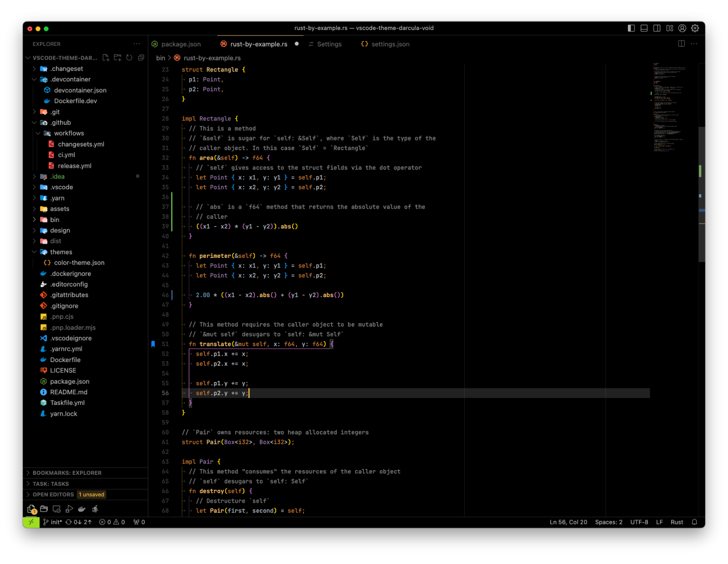Open the Accounts profile icon
The height and width of the screenshot is (564, 728).
[x=682, y=28]
